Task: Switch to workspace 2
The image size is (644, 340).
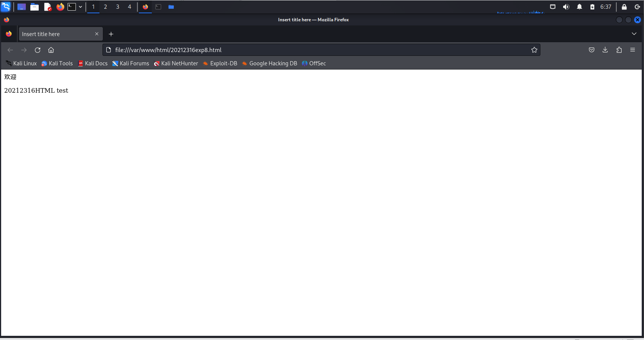Action: [x=105, y=7]
